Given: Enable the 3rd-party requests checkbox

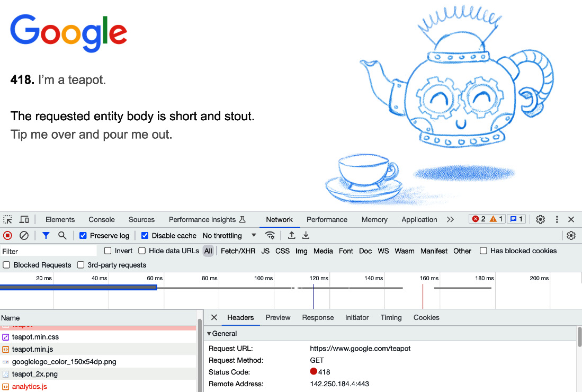Looking at the screenshot, I should tap(80, 265).
